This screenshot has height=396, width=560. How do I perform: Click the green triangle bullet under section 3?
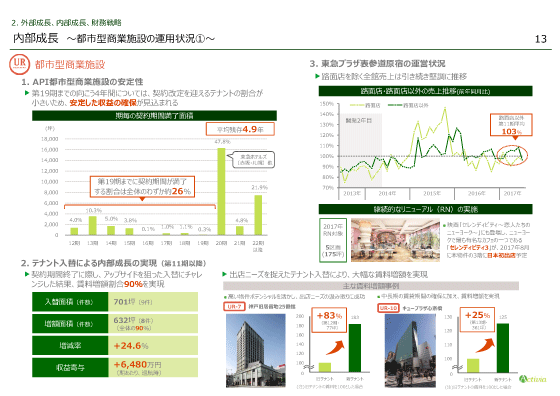tap(317, 76)
